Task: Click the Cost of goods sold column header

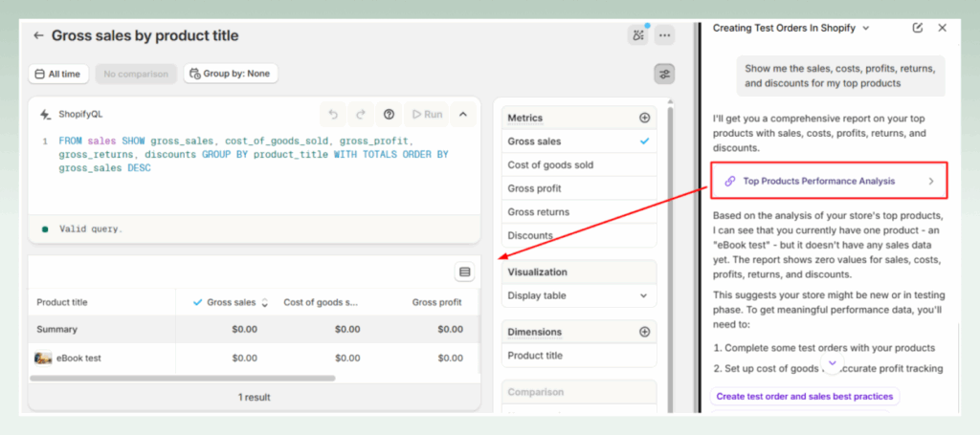Action: 322,303
